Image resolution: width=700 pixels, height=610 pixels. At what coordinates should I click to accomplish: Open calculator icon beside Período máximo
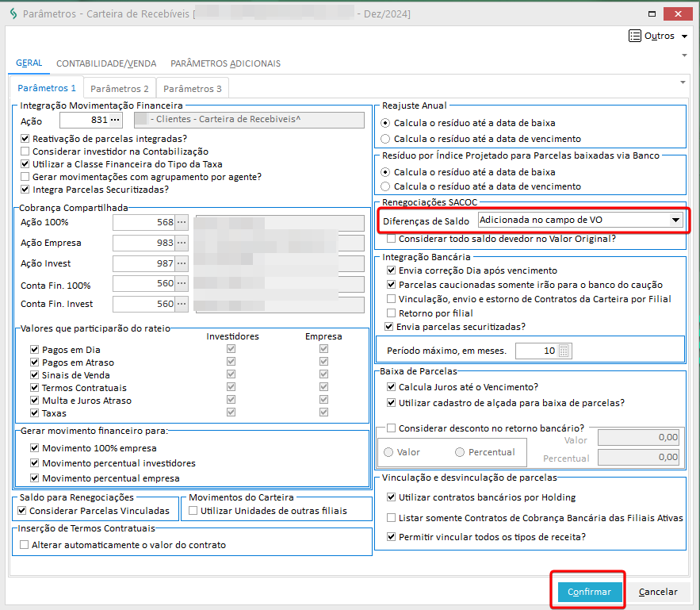click(564, 351)
